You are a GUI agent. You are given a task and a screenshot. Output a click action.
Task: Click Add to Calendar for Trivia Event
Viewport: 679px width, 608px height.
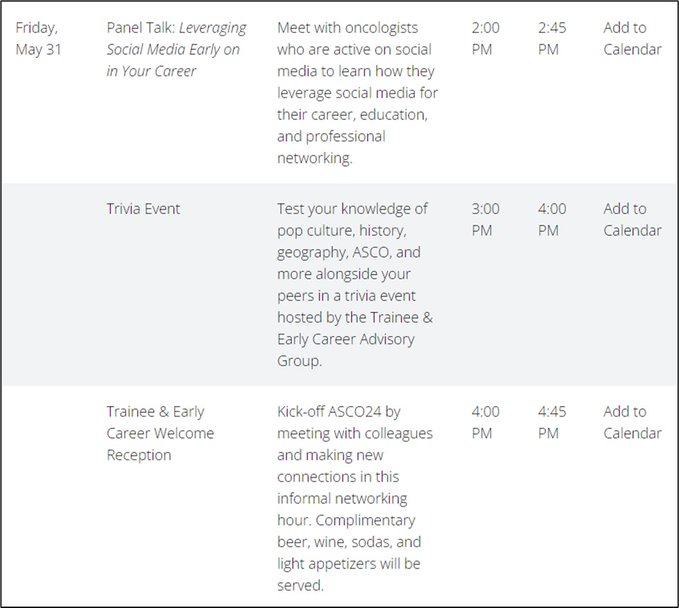click(632, 220)
